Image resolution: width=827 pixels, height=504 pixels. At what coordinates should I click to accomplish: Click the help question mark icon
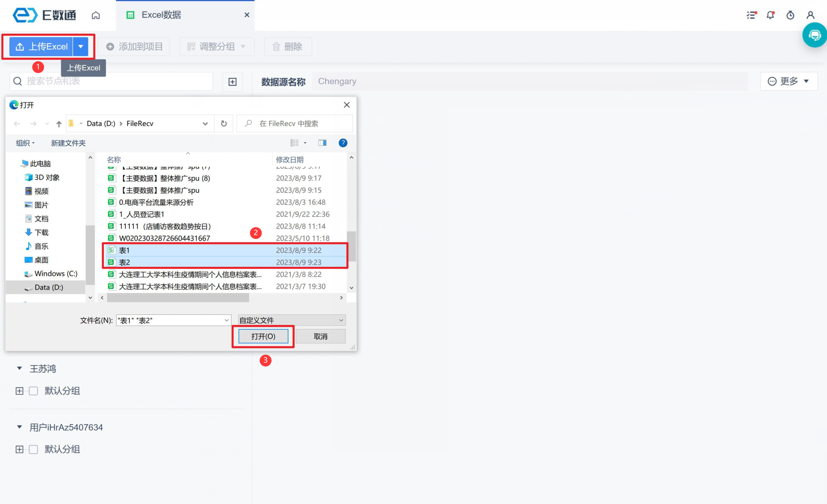[x=343, y=143]
